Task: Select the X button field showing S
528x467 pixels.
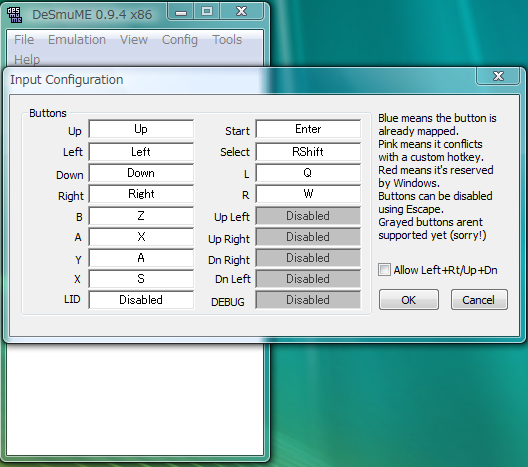Action: tap(141, 279)
